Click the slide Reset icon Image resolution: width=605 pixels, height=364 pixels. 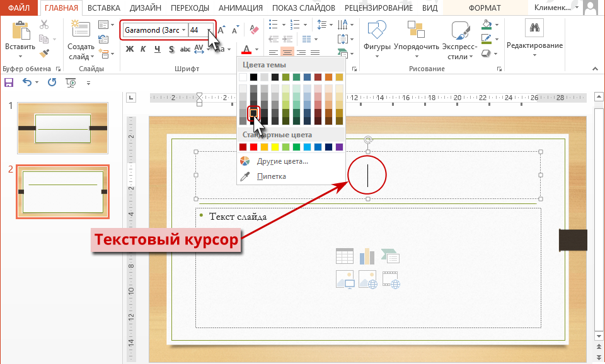[103, 39]
